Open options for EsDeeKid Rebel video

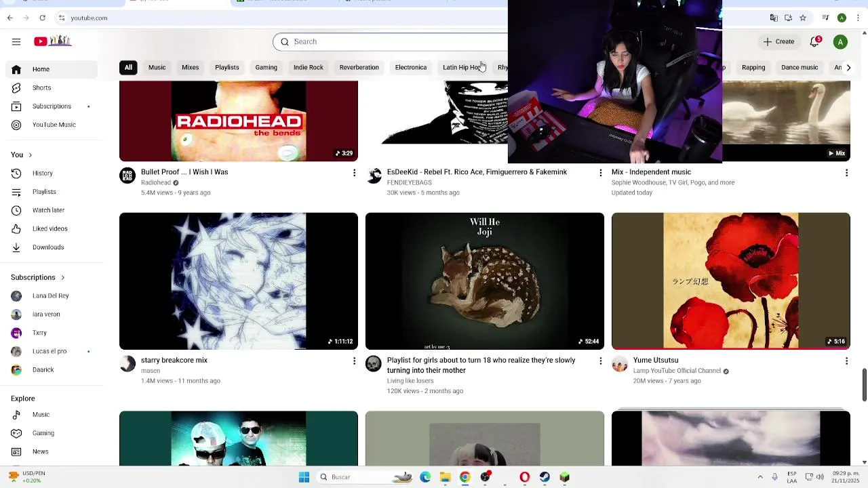click(x=600, y=174)
